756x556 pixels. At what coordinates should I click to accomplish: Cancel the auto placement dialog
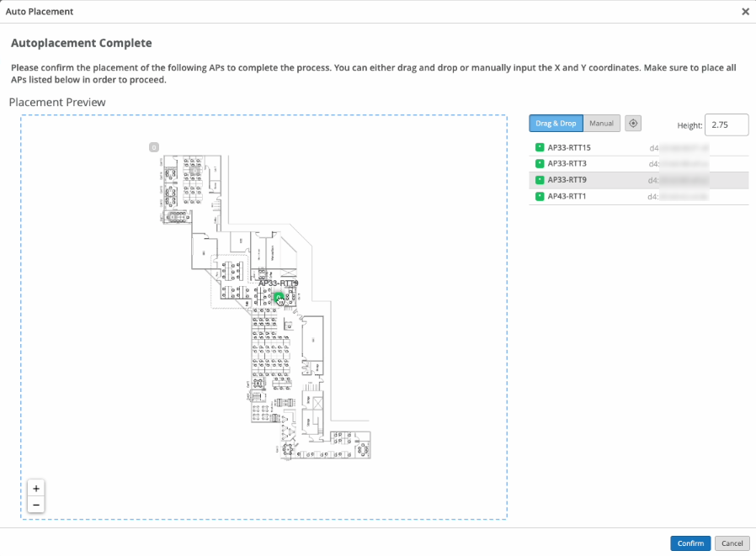732,543
